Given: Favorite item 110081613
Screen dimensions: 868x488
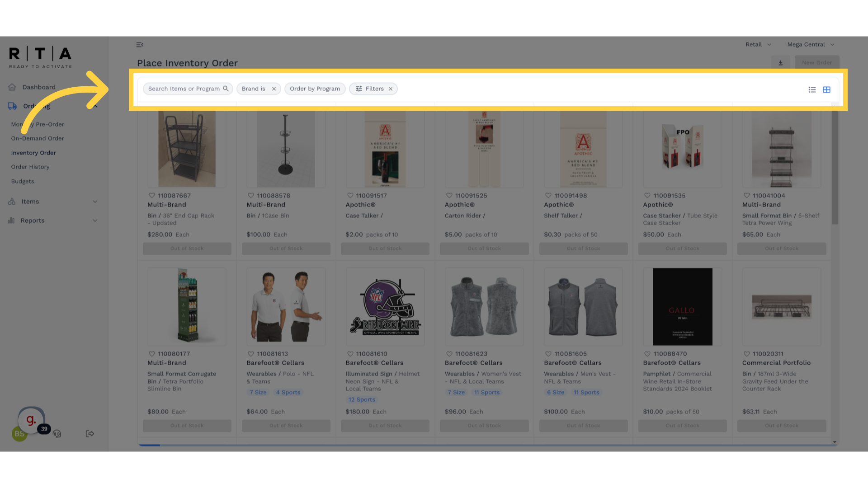Looking at the screenshot, I should coord(251,354).
